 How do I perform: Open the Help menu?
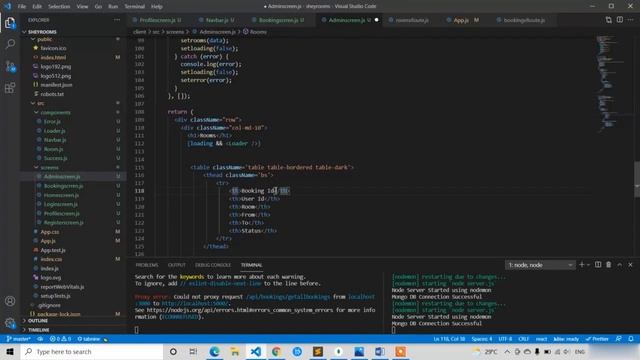(x=157, y=7)
